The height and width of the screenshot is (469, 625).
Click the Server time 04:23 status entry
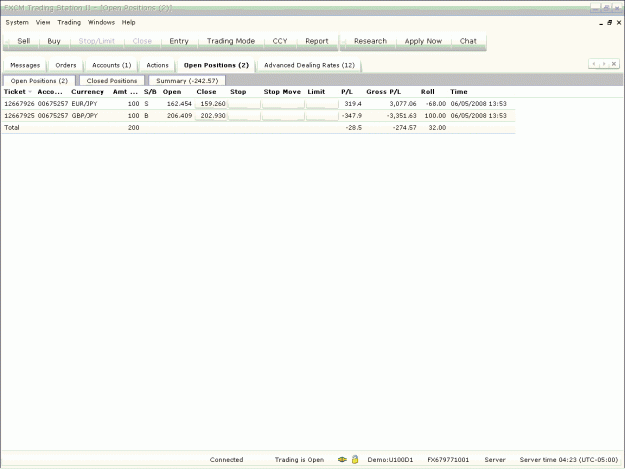568,459
